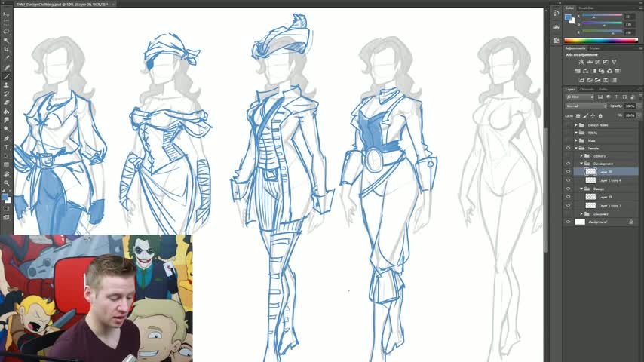Select the Dodge tool
Viewport: 644px width, 362px height.
(6, 129)
